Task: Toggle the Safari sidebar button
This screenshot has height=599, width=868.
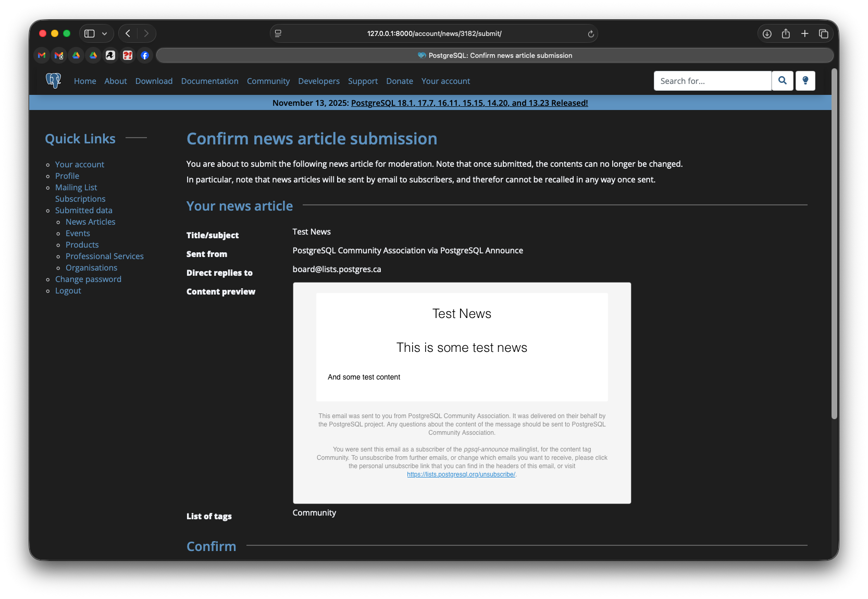Action: click(x=90, y=34)
